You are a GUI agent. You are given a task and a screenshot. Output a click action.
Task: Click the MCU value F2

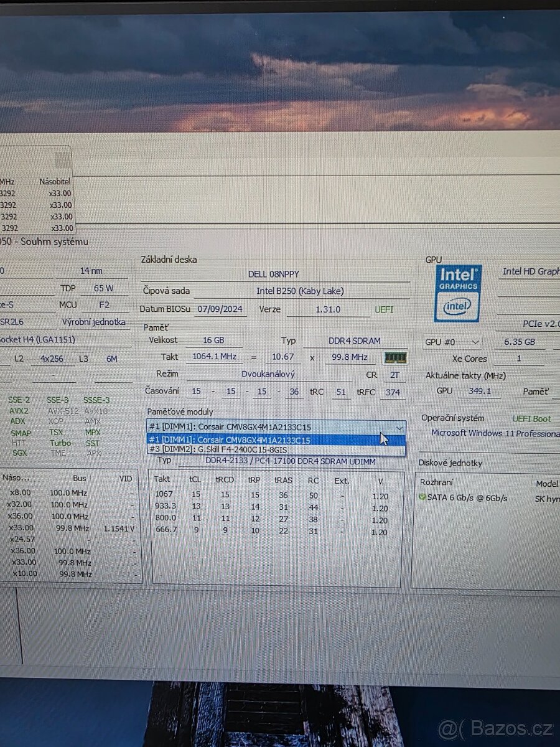(x=104, y=305)
